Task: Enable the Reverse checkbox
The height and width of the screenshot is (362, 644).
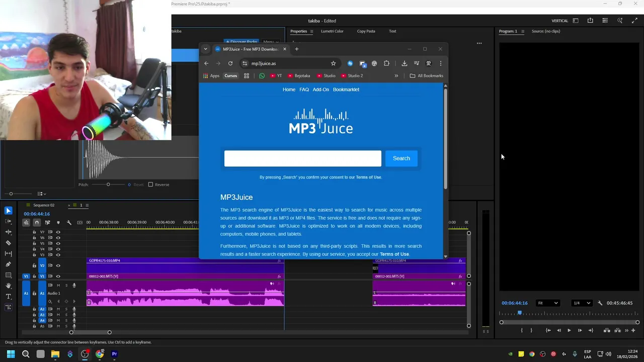Action: (150, 185)
